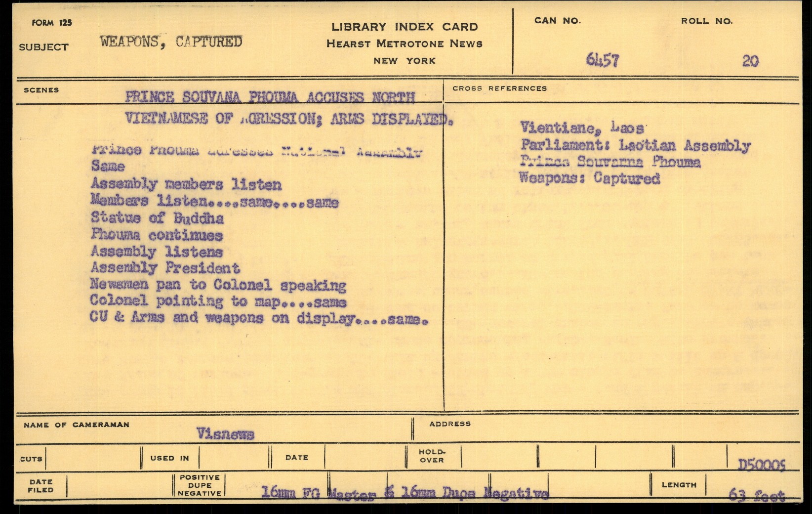Image resolution: width=812 pixels, height=514 pixels.
Task: Click the 'Statue of Buddha' scene line
Action: pyautogui.click(x=157, y=218)
